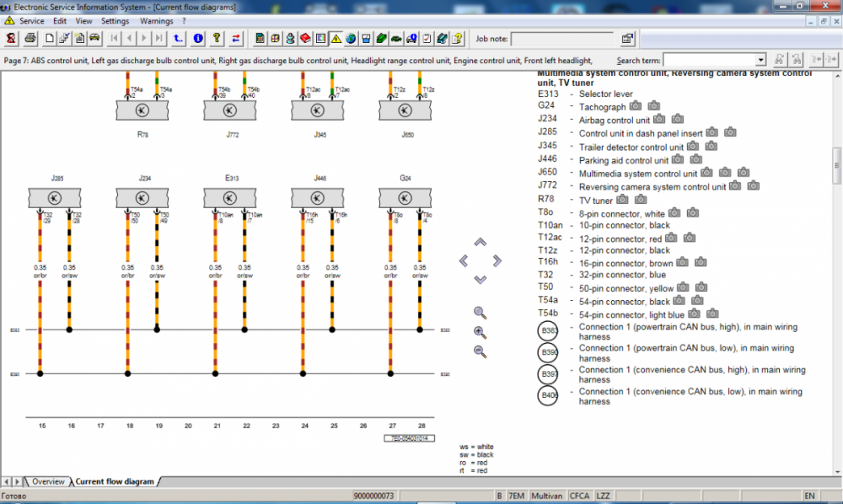
Task: Zoom out with the minus magnifier icon
Action: (481, 351)
